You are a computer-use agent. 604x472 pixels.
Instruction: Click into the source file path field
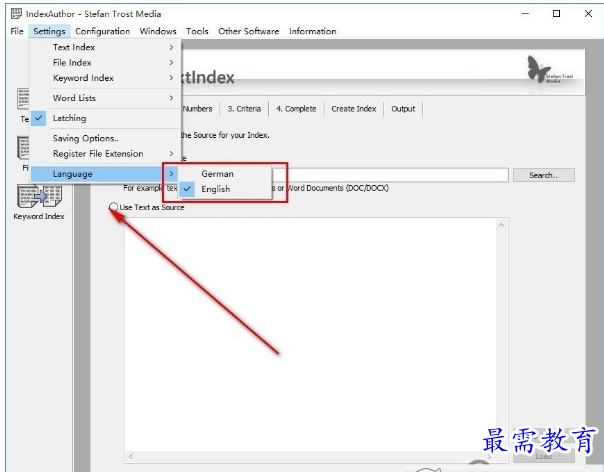click(390, 175)
